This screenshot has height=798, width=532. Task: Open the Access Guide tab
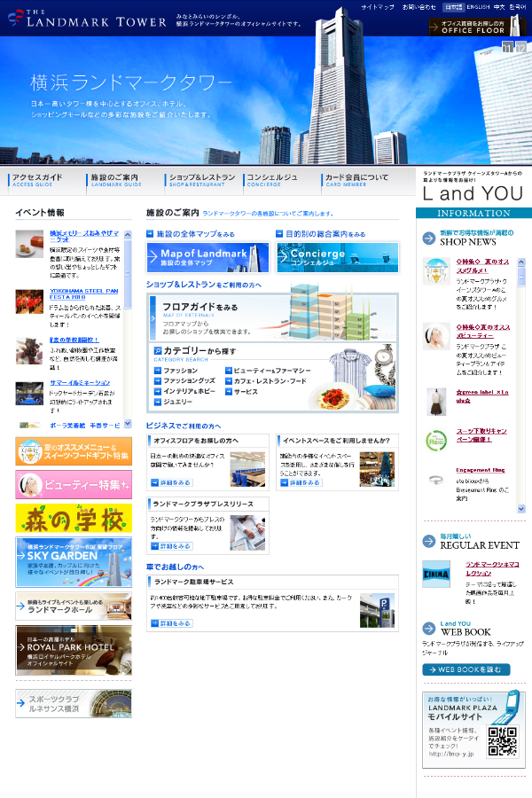[x=46, y=181]
